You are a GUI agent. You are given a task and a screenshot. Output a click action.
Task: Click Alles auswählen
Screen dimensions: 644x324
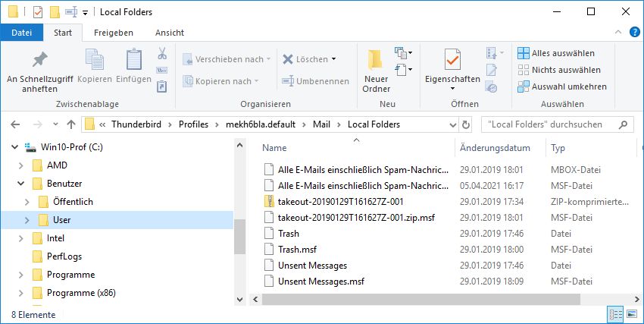pos(556,53)
